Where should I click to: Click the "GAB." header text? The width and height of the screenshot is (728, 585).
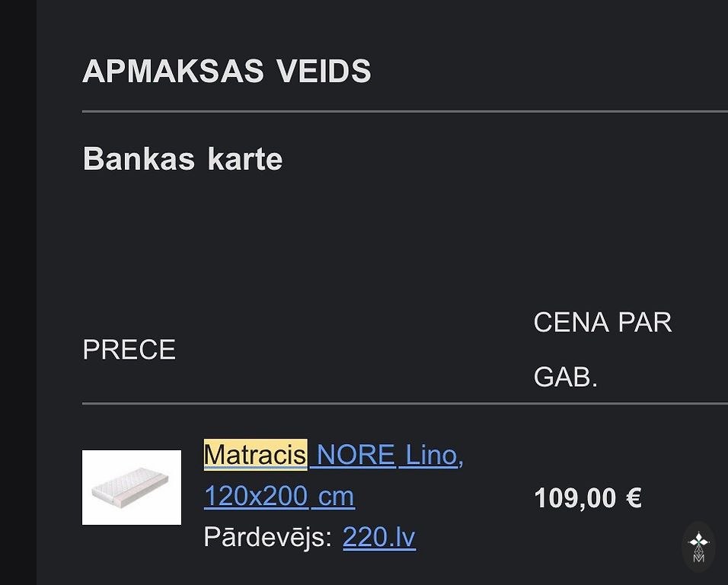coord(565,377)
